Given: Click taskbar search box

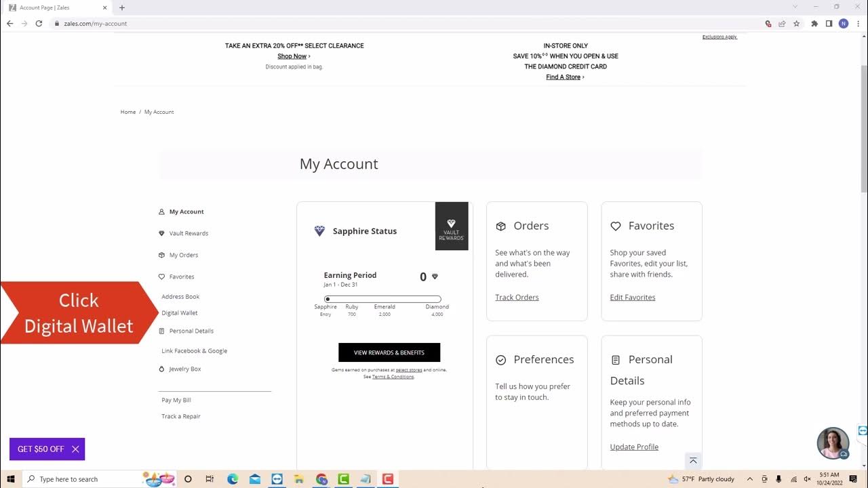Looking at the screenshot, I should [x=99, y=479].
